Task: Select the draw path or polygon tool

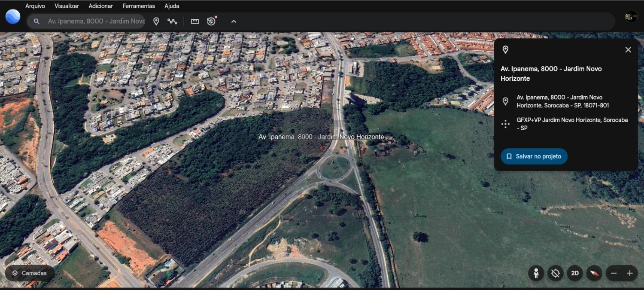Action: [x=173, y=21]
